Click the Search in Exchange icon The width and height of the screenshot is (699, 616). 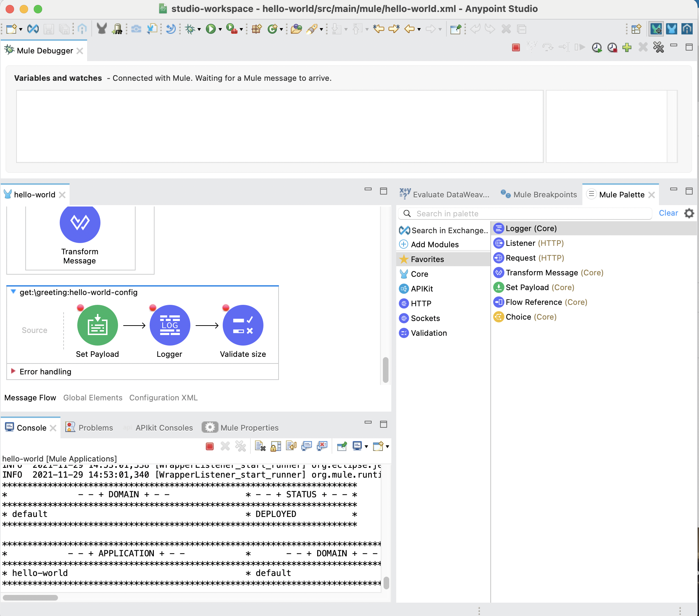(405, 230)
